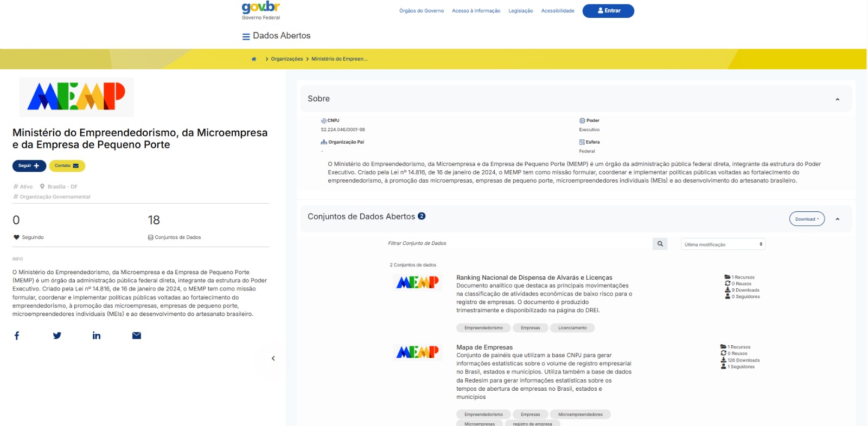The width and height of the screenshot is (868, 426).
Task: Click the 126 Downloads icon
Action: tap(723, 360)
